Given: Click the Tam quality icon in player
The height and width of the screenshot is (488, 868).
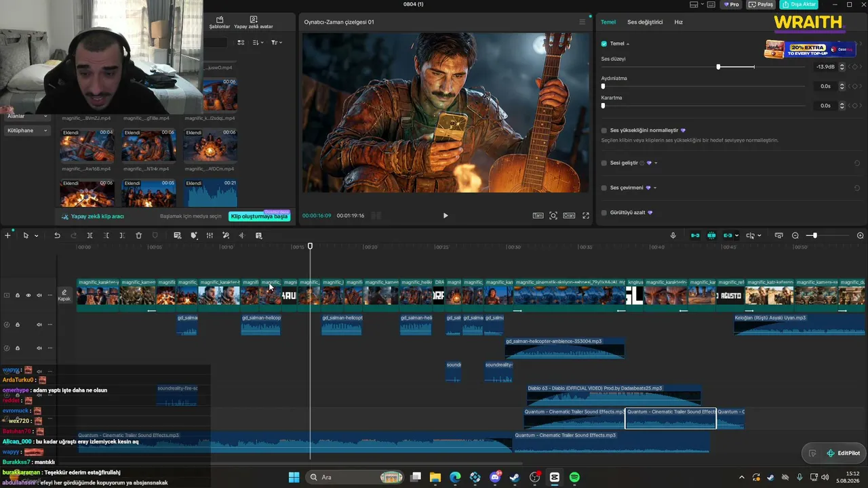Looking at the screenshot, I should pos(538,216).
